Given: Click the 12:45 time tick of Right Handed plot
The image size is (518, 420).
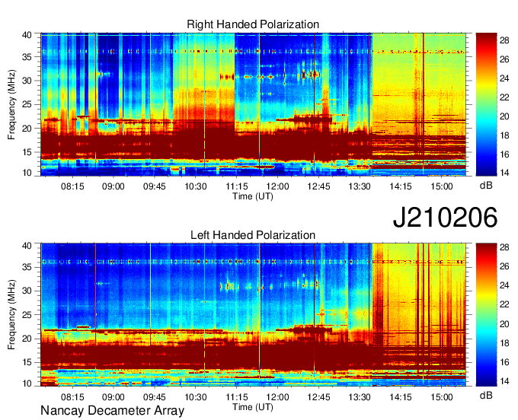Looking at the screenshot, I should (x=318, y=186).
